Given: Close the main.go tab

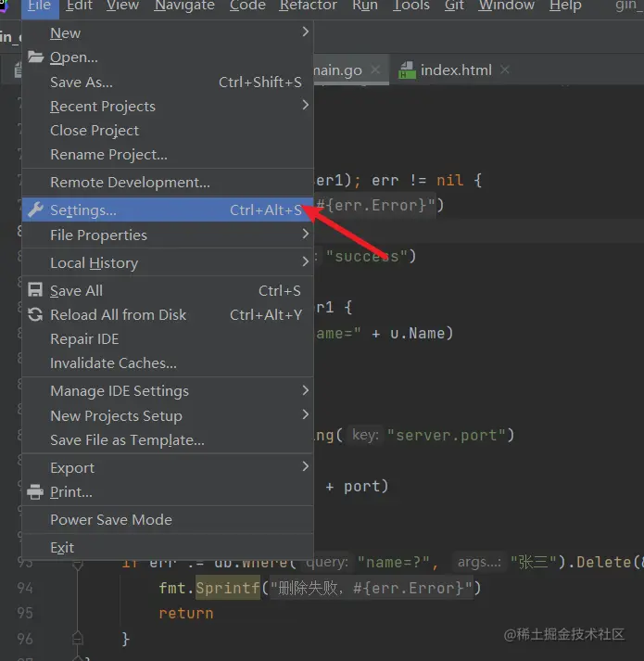Looking at the screenshot, I should pos(375,70).
